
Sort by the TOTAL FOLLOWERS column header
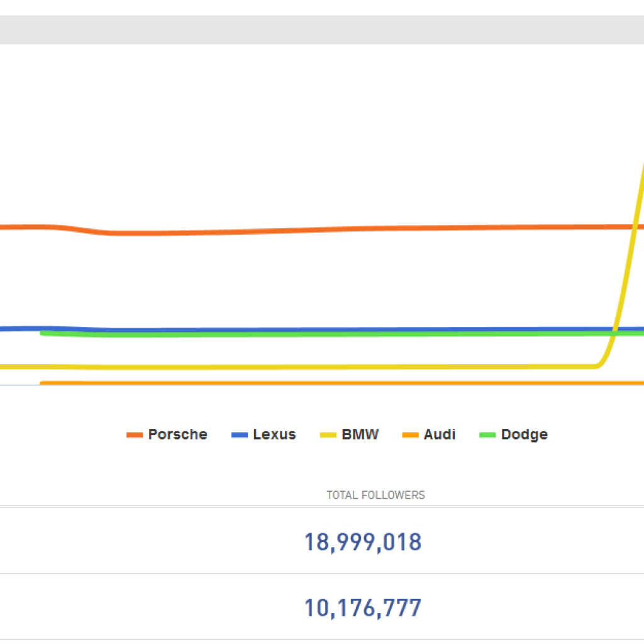[x=375, y=496]
